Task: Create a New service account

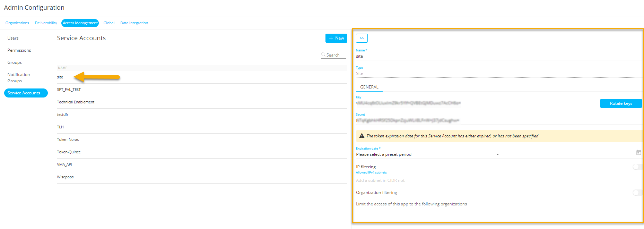Action: (336, 38)
